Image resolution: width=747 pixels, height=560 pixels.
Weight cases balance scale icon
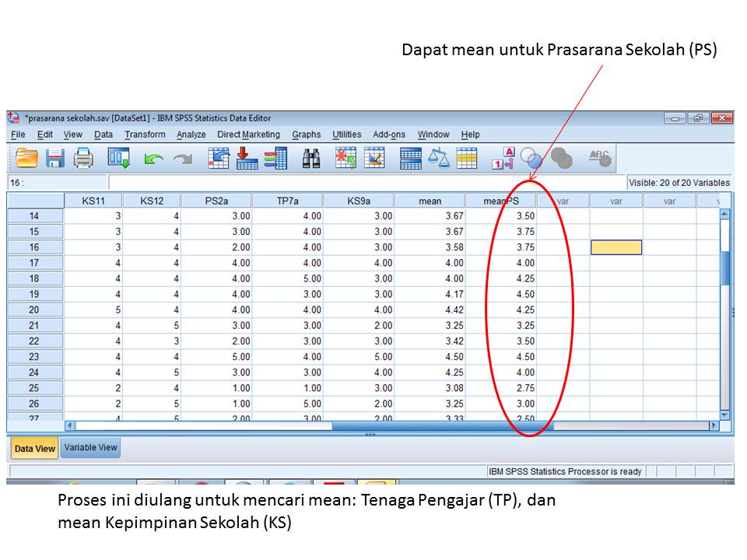439,158
